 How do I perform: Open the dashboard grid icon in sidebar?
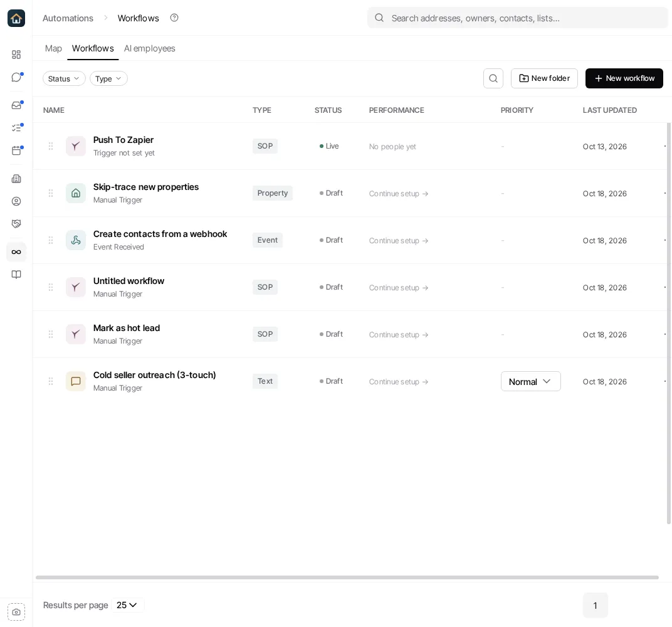pyautogui.click(x=16, y=55)
